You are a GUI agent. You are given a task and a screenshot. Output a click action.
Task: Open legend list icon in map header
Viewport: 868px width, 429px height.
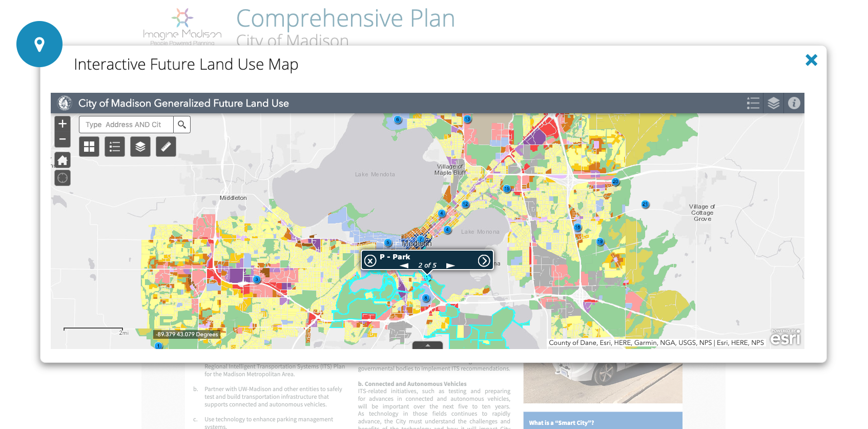point(753,103)
